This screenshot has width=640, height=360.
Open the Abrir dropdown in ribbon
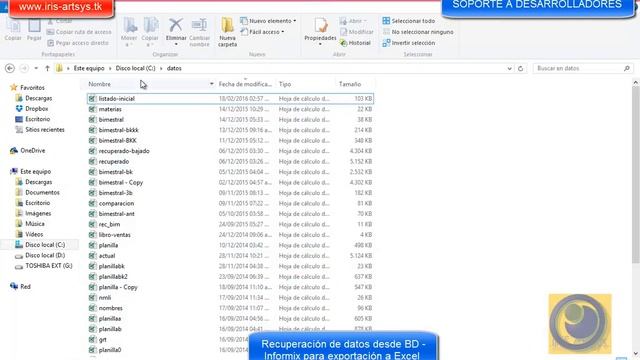[353, 21]
